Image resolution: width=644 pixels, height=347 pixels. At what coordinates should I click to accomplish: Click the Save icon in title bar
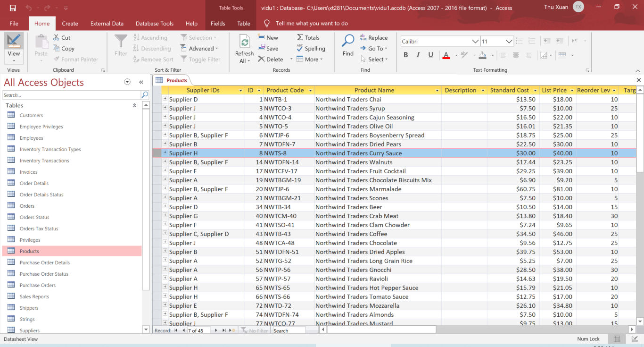(13, 8)
